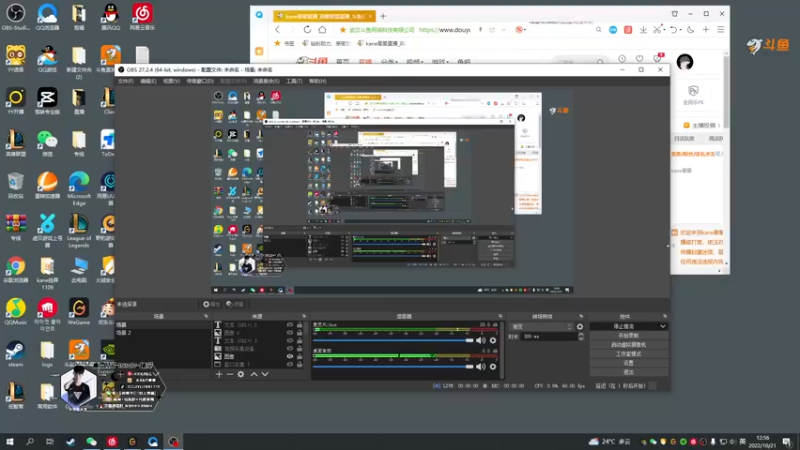This screenshot has width=800, height=450.
Task: Pop out the Audio Mixer dock via its header icon
Action: pos(500,316)
